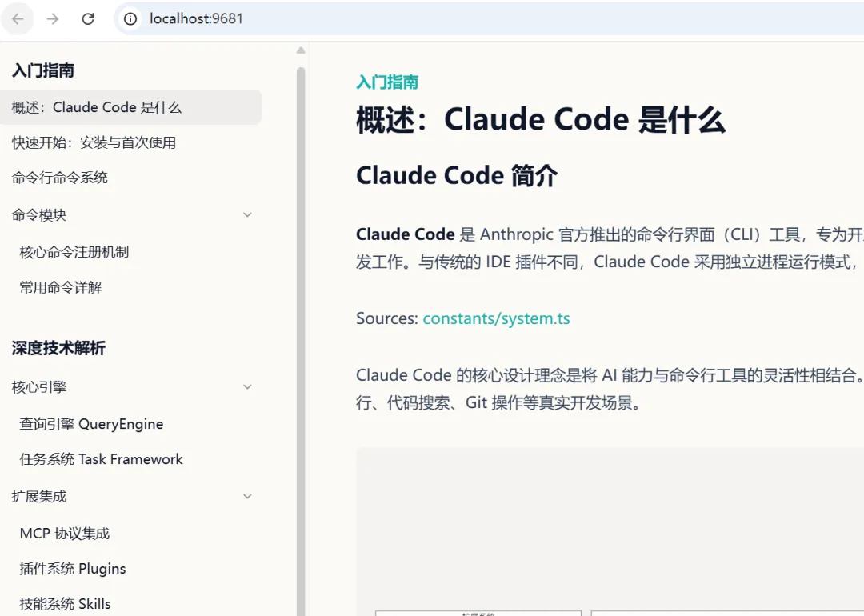Open 查询引擎 QueryEngine page

coord(91,424)
